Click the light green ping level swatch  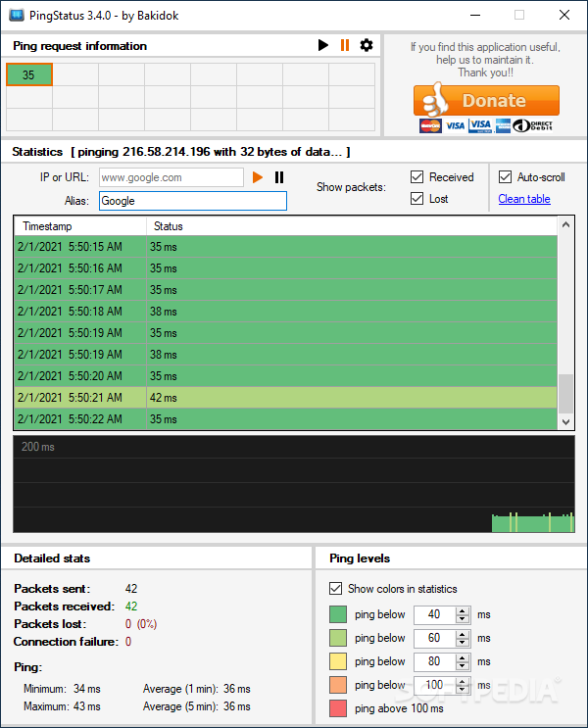tap(338, 638)
